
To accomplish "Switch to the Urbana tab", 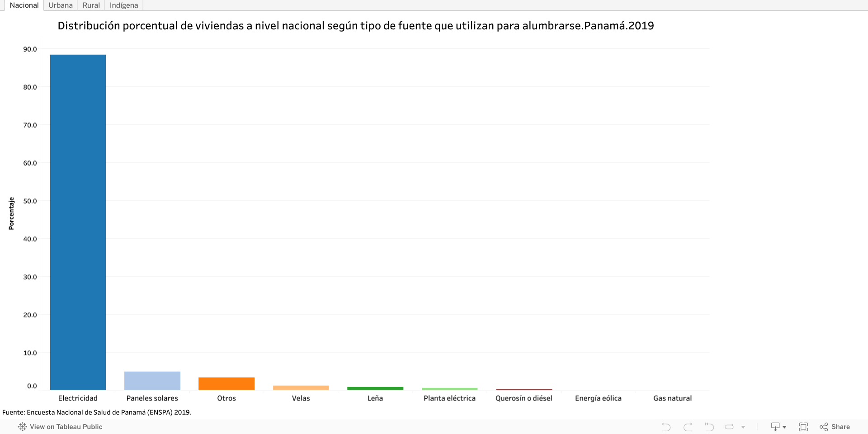I will coord(61,5).
